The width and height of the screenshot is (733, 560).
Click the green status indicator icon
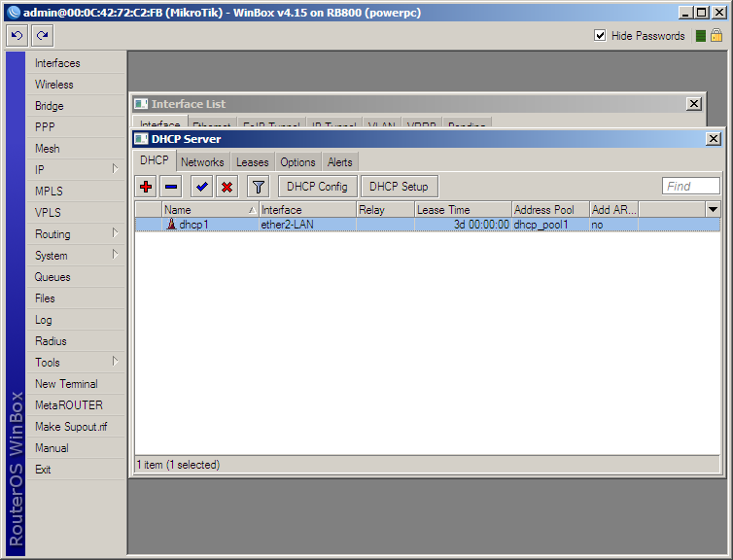(700, 36)
